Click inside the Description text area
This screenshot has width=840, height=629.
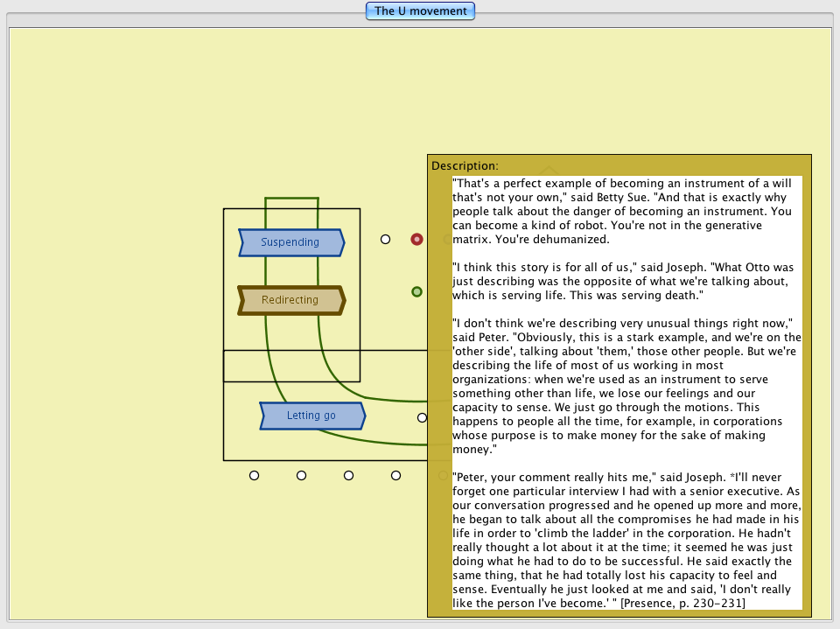click(626, 394)
